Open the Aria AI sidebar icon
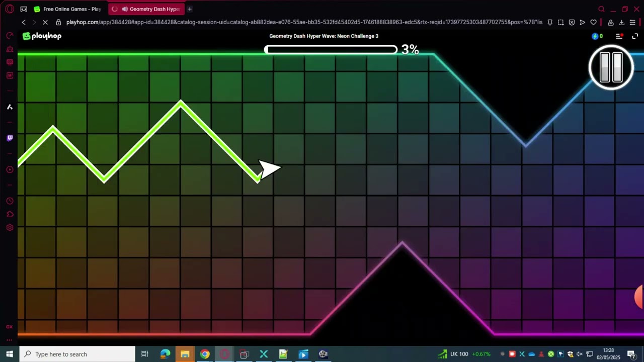 click(10, 107)
